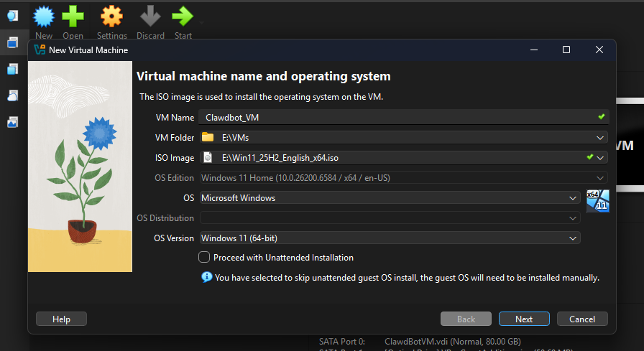Enable Proceed with Unattended Installation checkbox

tap(204, 257)
